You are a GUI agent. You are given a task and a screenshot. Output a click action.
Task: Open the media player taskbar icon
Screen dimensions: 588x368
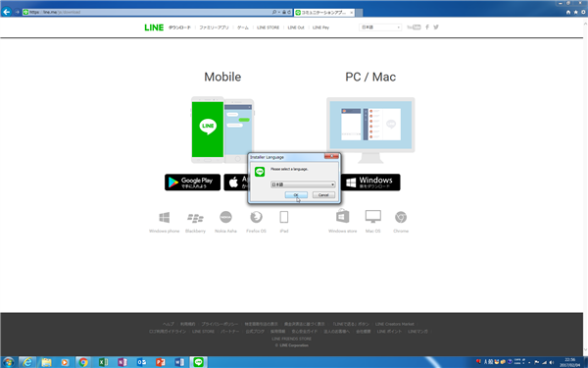coord(65,362)
